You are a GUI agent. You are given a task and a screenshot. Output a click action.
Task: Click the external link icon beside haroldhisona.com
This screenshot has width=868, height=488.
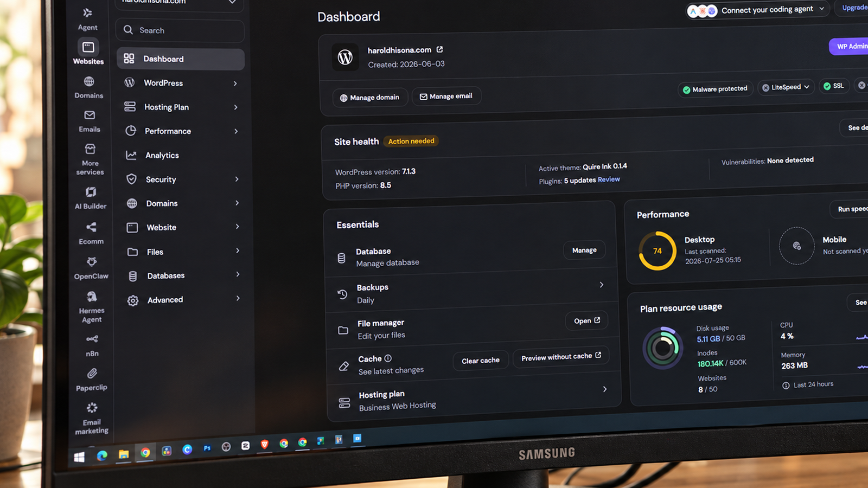439,49
